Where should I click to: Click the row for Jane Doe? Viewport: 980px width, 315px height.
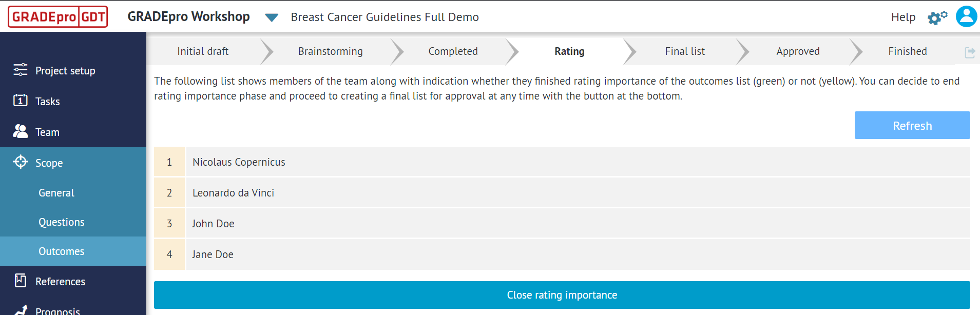tap(213, 254)
